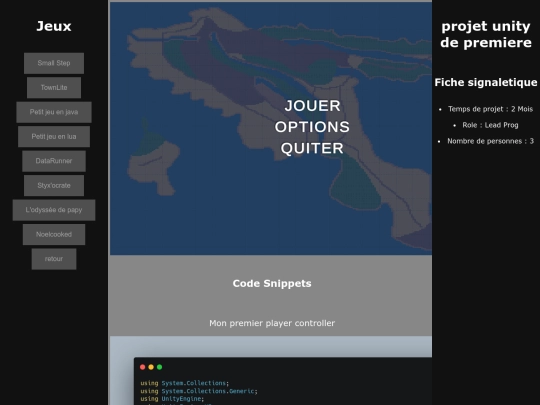Open the Styx'ocrate project
Viewport: 540px width, 405px height.
click(x=54, y=185)
